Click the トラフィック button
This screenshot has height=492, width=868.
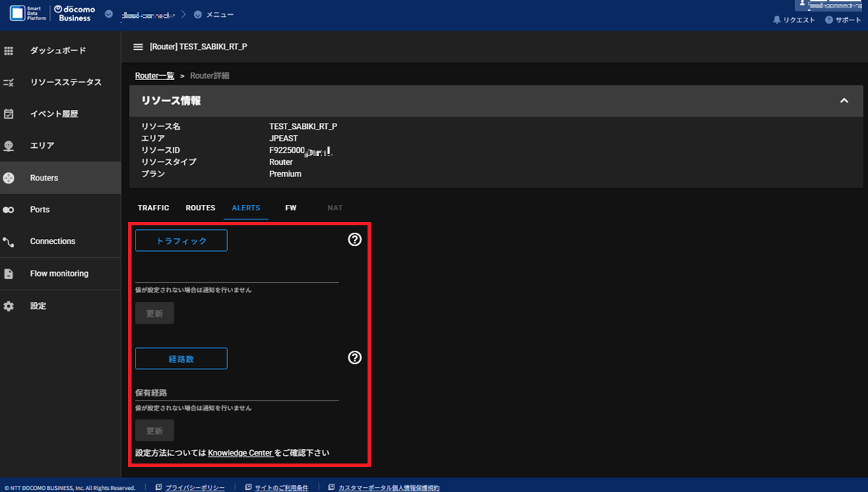coord(181,241)
